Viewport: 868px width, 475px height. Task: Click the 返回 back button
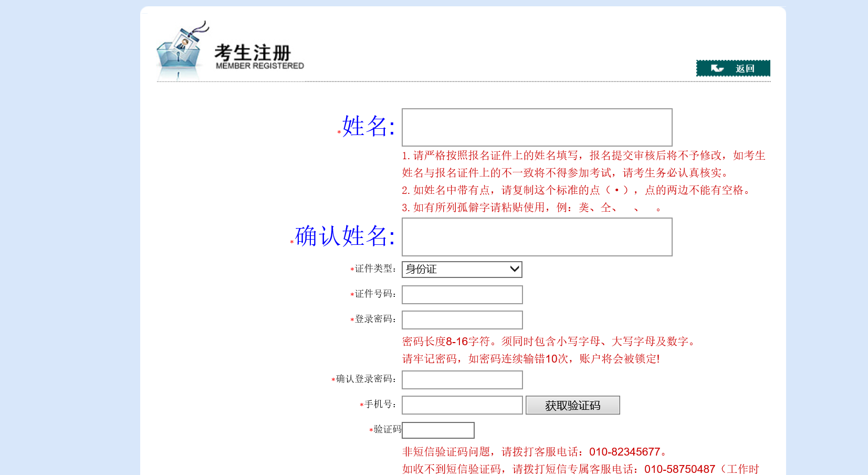[733, 68]
